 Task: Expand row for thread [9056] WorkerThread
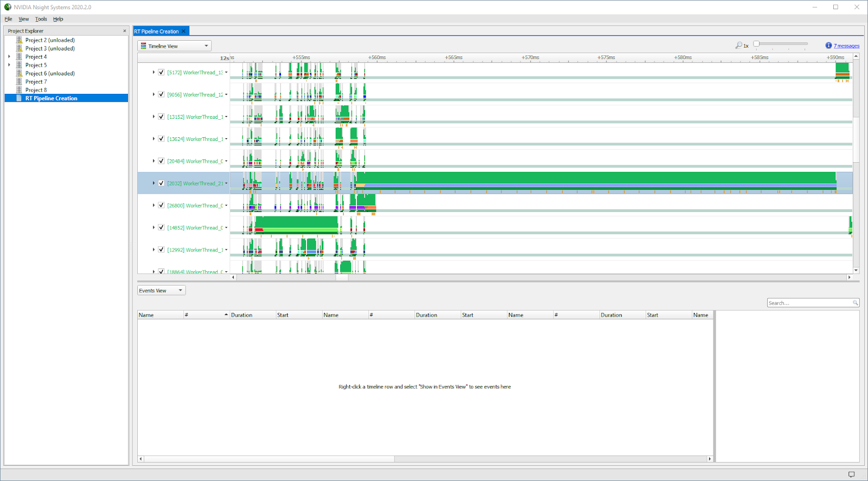[x=154, y=94]
